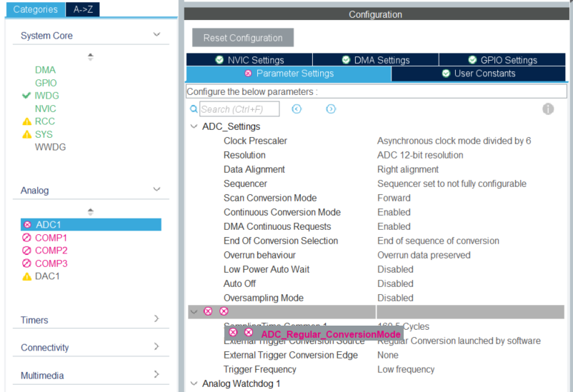Click the green checkmark beside IWDG
The height and width of the screenshot is (392, 573).
click(26, 96)
